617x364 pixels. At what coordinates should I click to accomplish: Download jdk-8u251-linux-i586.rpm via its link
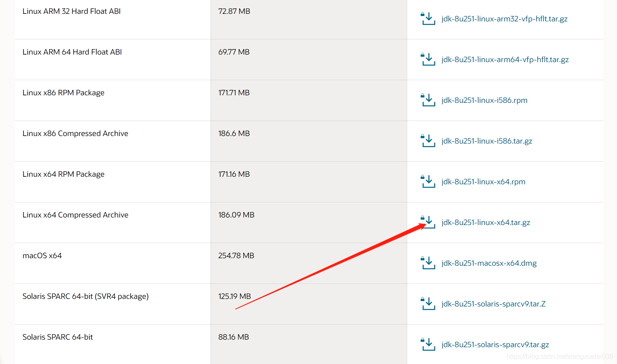[x=484, y=100]
